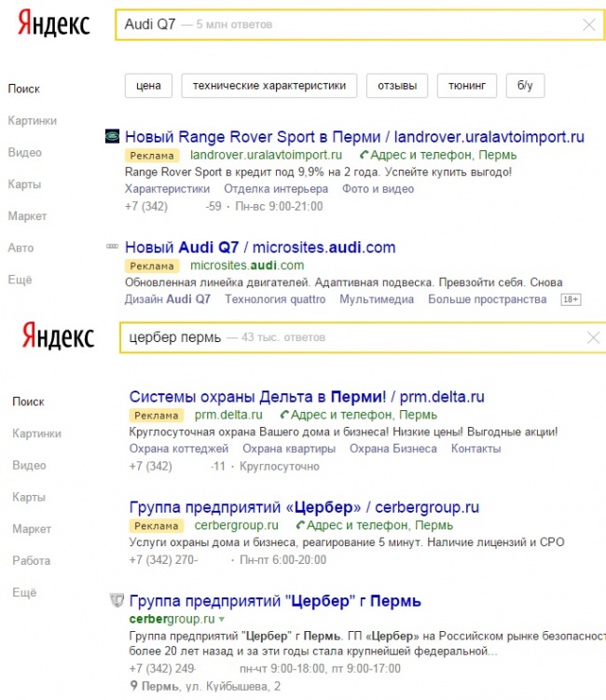This screenshot has width=606, height=700.
Task: Open Видео in the lower sidebar
Action: pyautogui.click(x=30, y=465)
